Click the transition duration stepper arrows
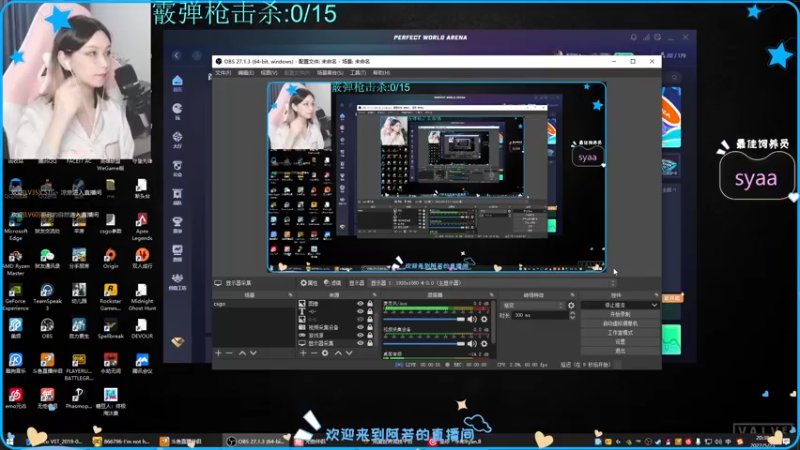Screen dimensions: 800x450 pyautogui.click(x=572, y=315)
